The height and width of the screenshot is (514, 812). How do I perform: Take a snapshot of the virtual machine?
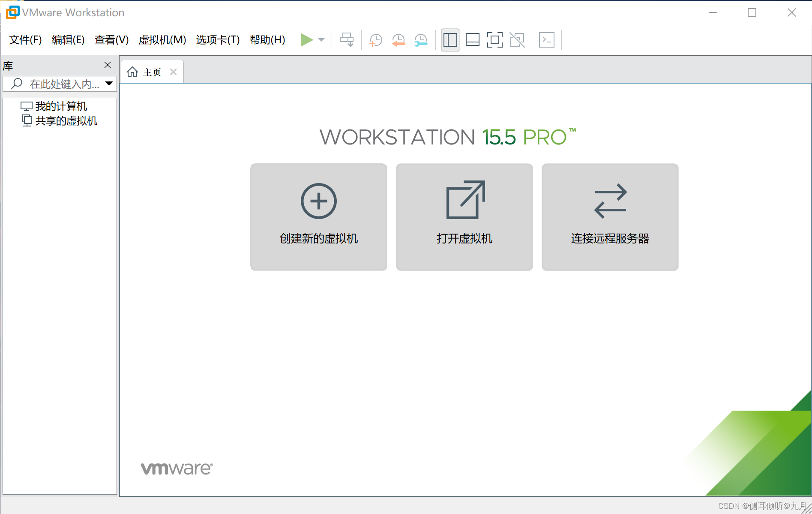pyautogui.click(x=376, y=39)
